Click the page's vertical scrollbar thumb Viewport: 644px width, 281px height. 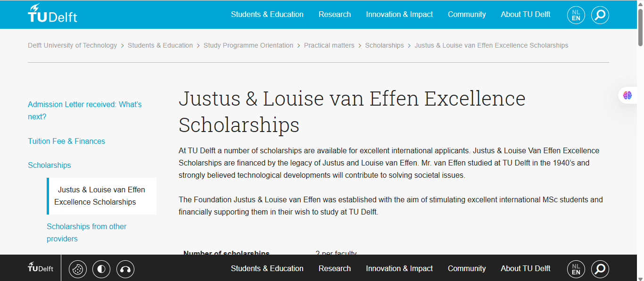coord(640,27)
